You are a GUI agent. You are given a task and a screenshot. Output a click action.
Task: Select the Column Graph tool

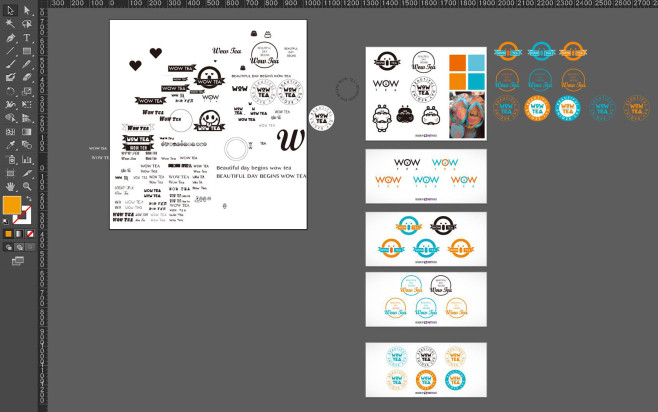coord(27,159)
